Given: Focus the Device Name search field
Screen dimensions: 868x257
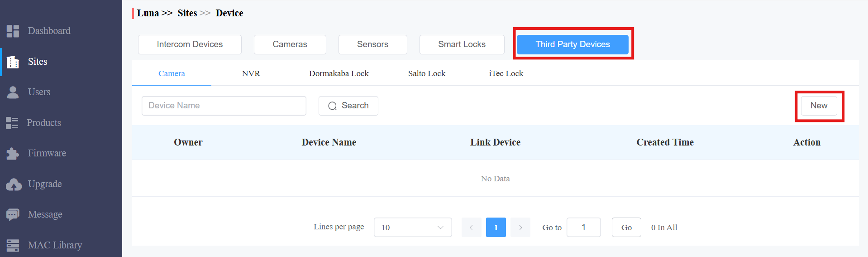Looking at the screenshot, I should pos(224,106).
